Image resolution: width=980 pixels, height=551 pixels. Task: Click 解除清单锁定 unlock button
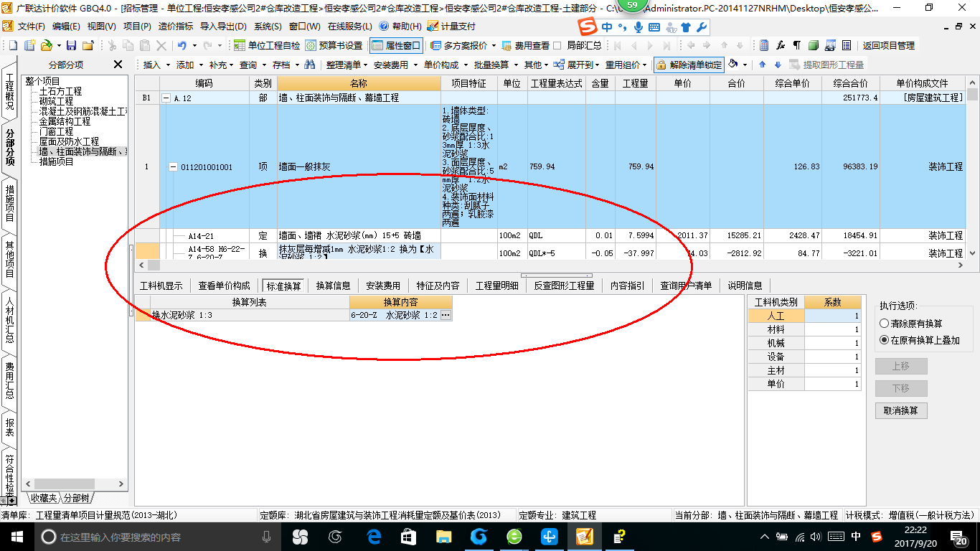(x=689, y=65)
